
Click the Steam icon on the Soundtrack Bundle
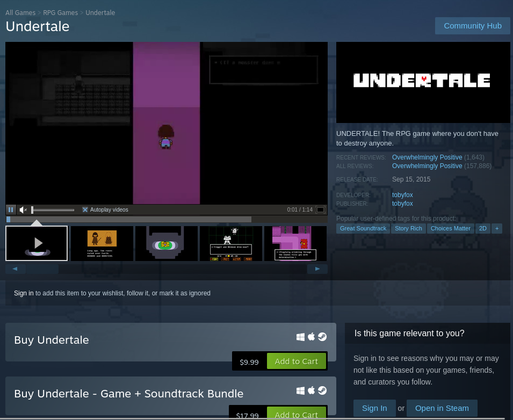[322, 390]
